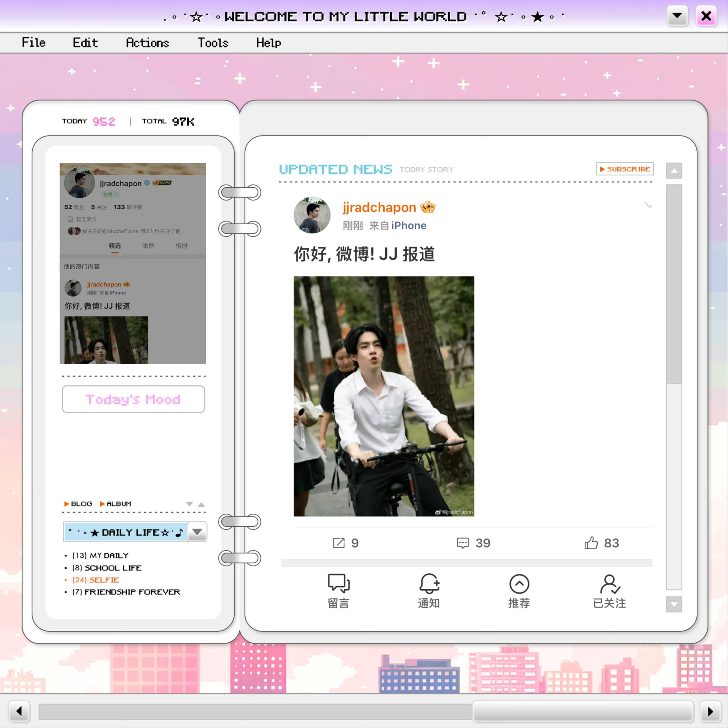Open the comments icon showing 39
The width and height of the screenshot is (728, 728).
463,543
